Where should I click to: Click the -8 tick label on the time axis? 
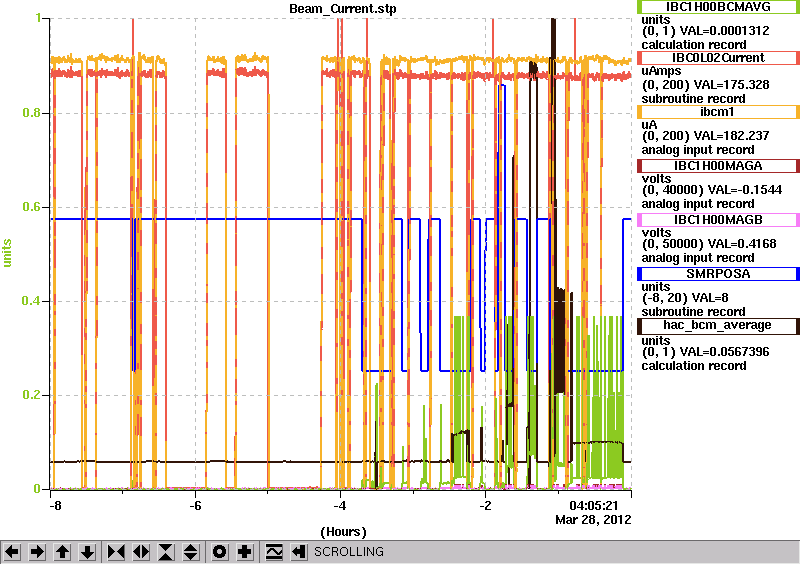tap(55, 506)
